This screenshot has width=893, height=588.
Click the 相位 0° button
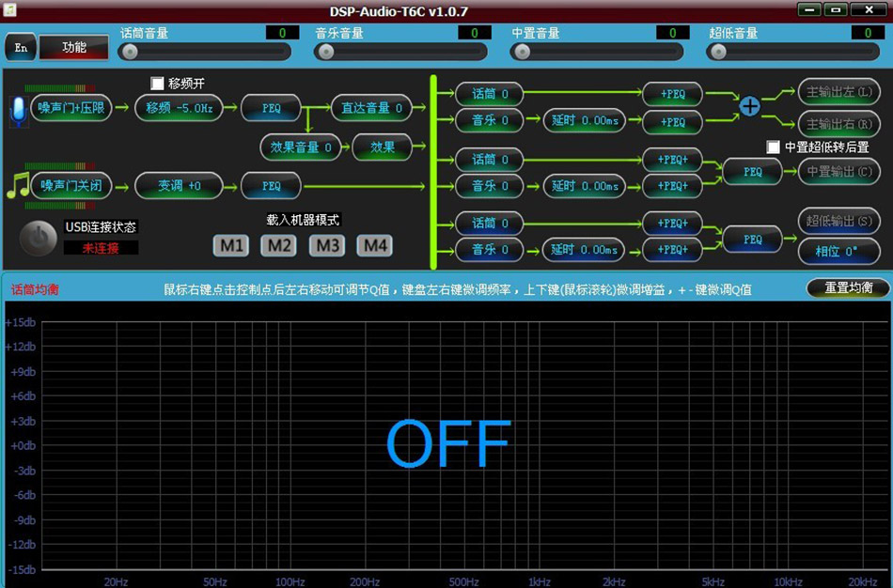[839, 251]
